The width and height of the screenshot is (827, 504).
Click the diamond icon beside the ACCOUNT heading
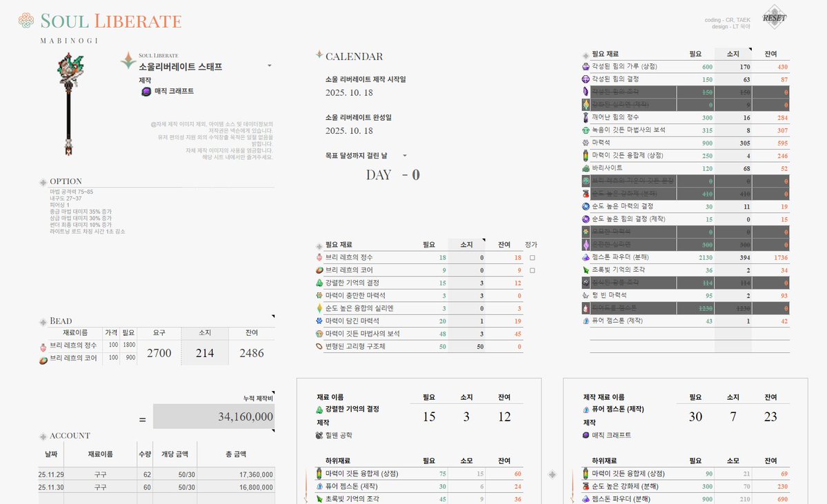tap(43, 436)
